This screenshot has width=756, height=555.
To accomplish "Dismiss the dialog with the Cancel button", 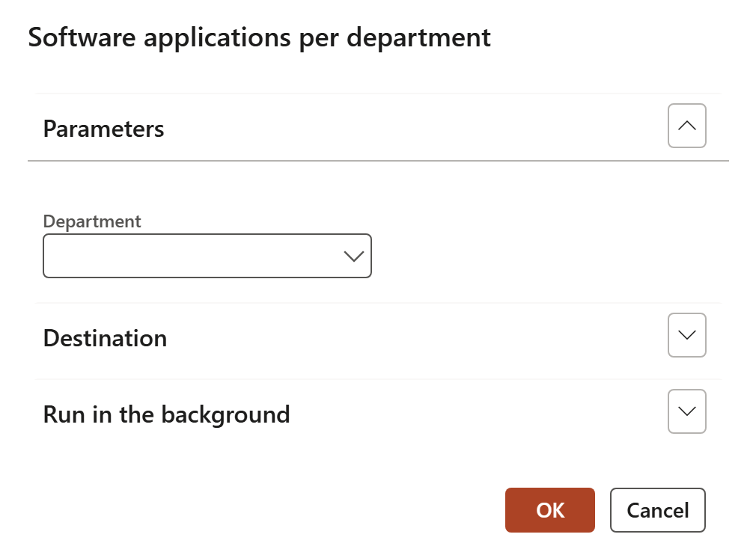I will [x=657, y=510].
